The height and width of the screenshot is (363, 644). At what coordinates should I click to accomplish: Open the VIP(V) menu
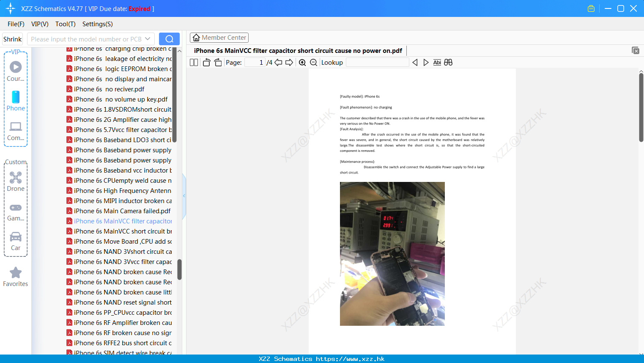pos(40,24)
